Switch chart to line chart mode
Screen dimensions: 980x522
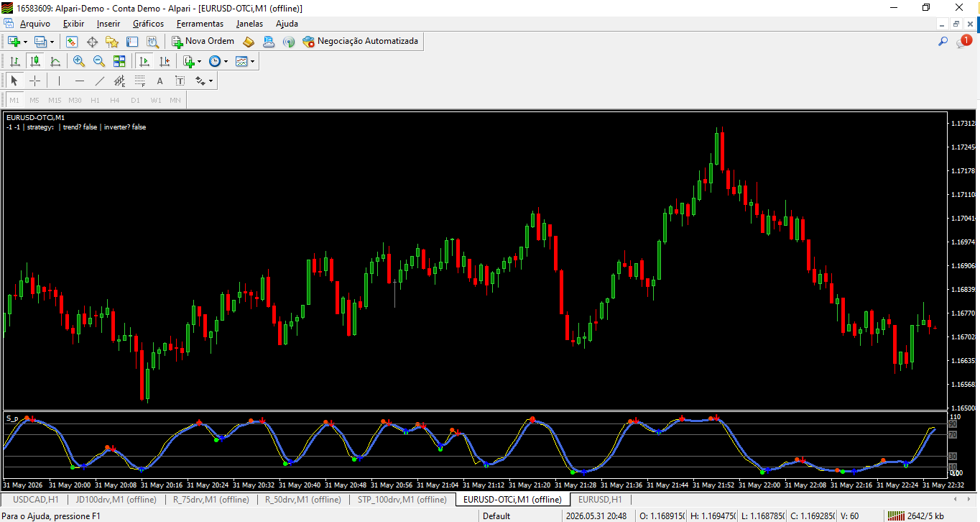[x=55, y=61]
